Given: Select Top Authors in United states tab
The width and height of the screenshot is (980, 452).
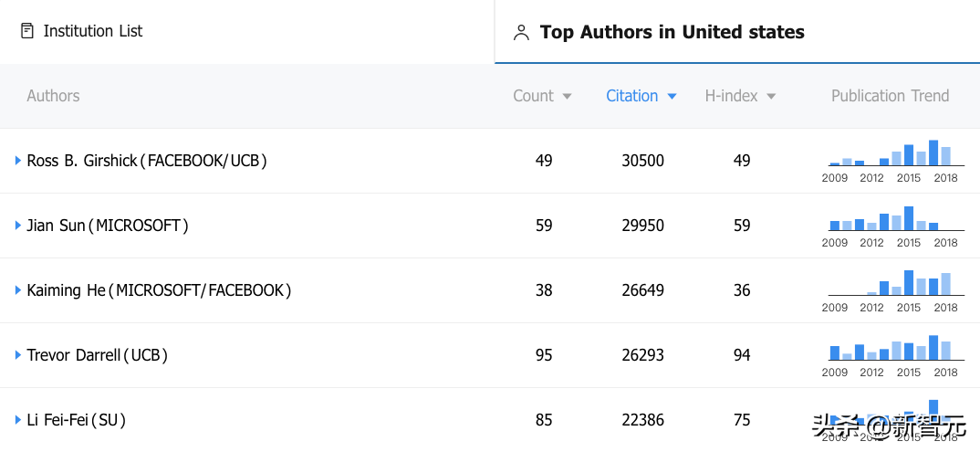Looking at the screenshot, I should pos(672,32).
